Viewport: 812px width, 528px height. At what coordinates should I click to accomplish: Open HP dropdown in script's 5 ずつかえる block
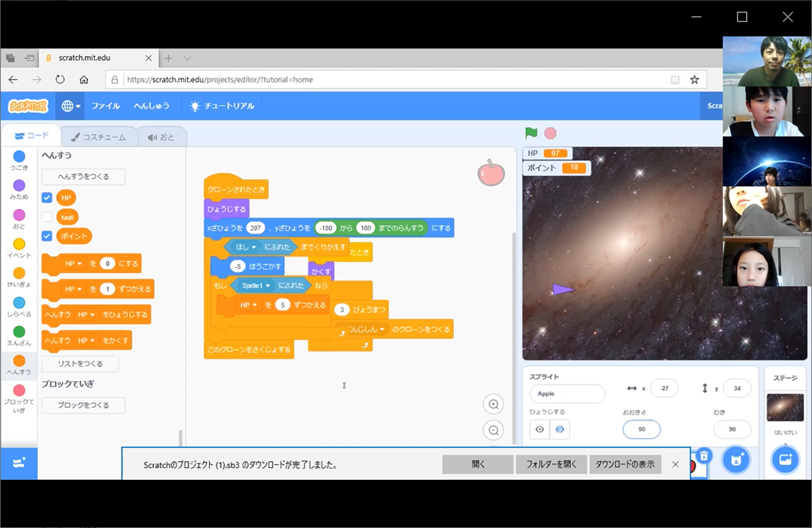250,305
